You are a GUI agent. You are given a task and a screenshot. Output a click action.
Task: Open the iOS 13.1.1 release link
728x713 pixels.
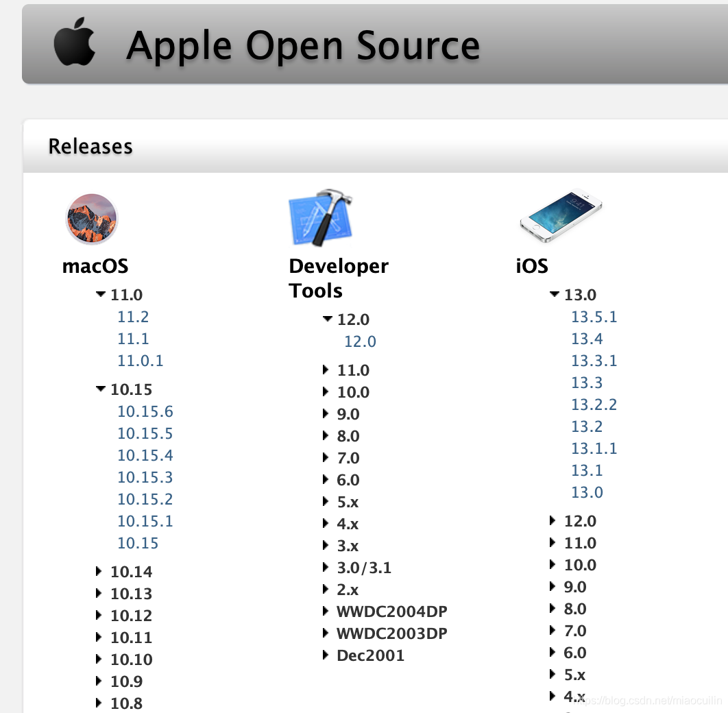tap(594, 448)
